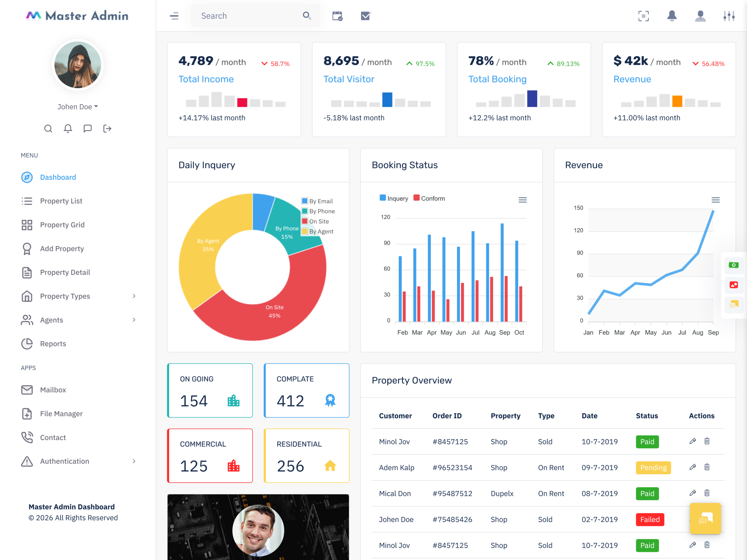Screen dimensions: 747x560
Task: Toggle On Site in Daily Inquery legend
Action: click(315, 221)
